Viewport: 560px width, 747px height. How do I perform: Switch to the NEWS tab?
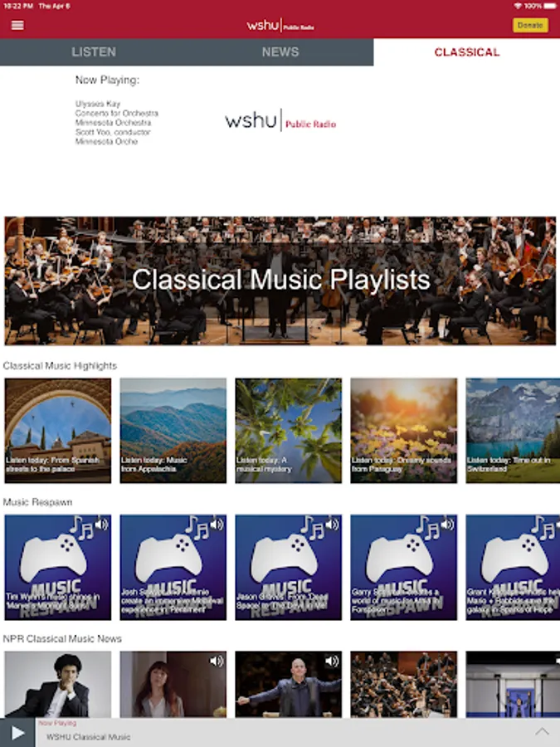[280, 52]
